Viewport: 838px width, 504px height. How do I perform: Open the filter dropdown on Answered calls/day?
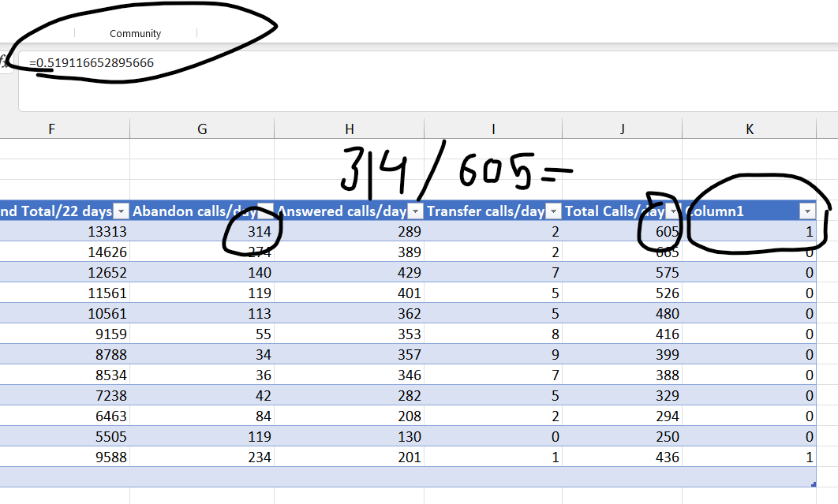[415, 211]
